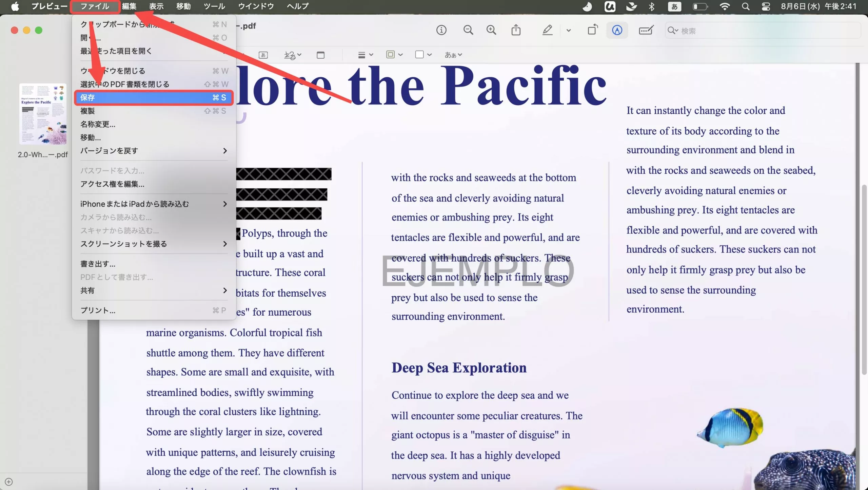This screenshot has height=490, width=868.
Task: Open the border color dropdown
Action: click(x=394, y=55)
